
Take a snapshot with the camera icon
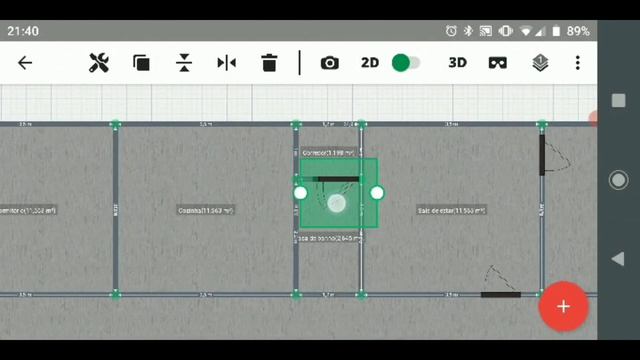[329, 63]
